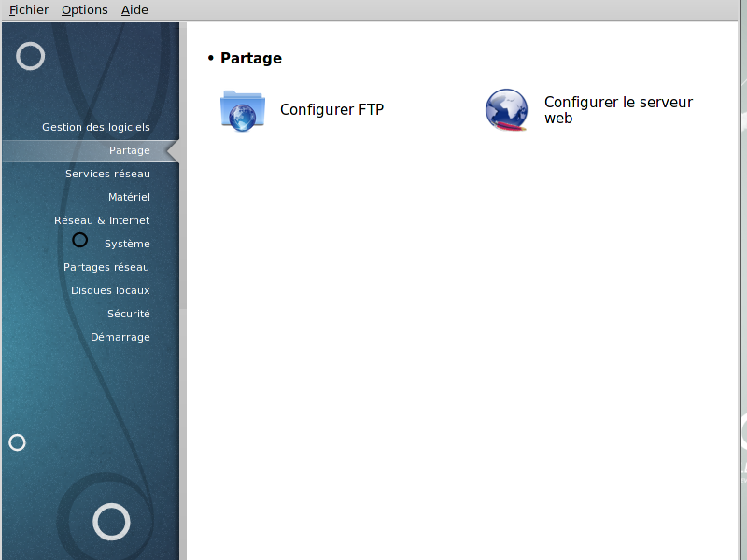Open the Fichier menu
Viewport: 747px width, 560px height.
tap(29, 10)
